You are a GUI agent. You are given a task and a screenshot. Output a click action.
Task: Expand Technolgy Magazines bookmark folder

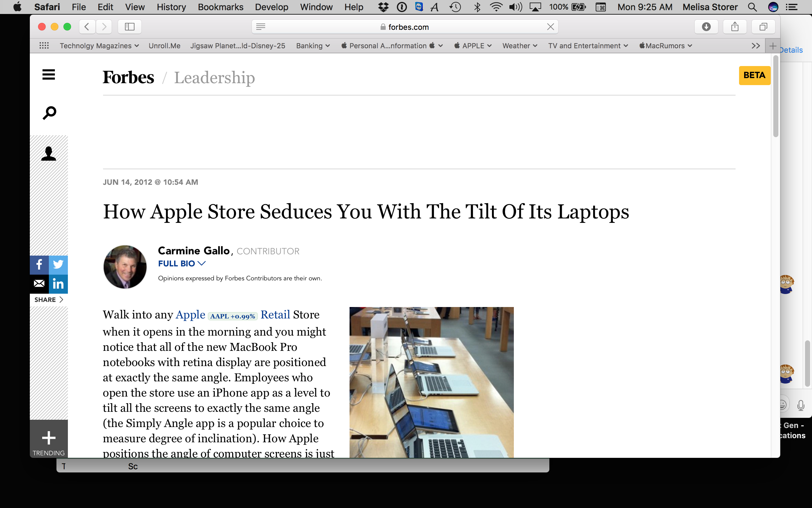point(99,46)
